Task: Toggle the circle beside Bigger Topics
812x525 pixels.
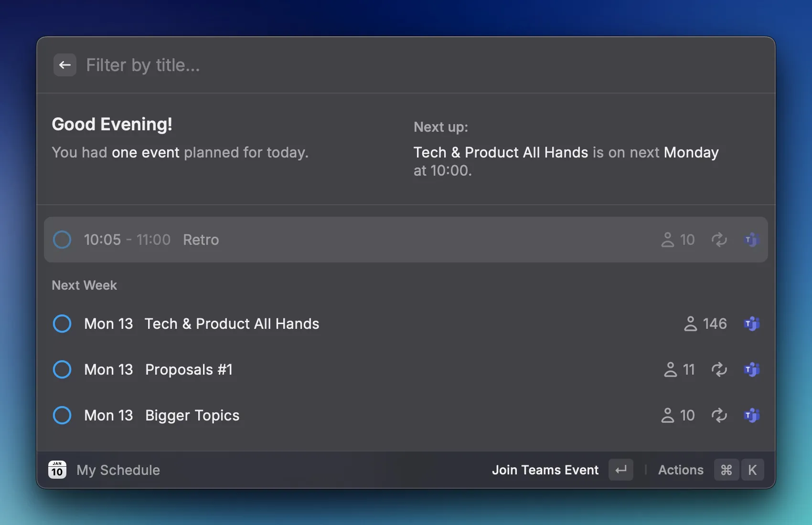Action: point(62,415)
